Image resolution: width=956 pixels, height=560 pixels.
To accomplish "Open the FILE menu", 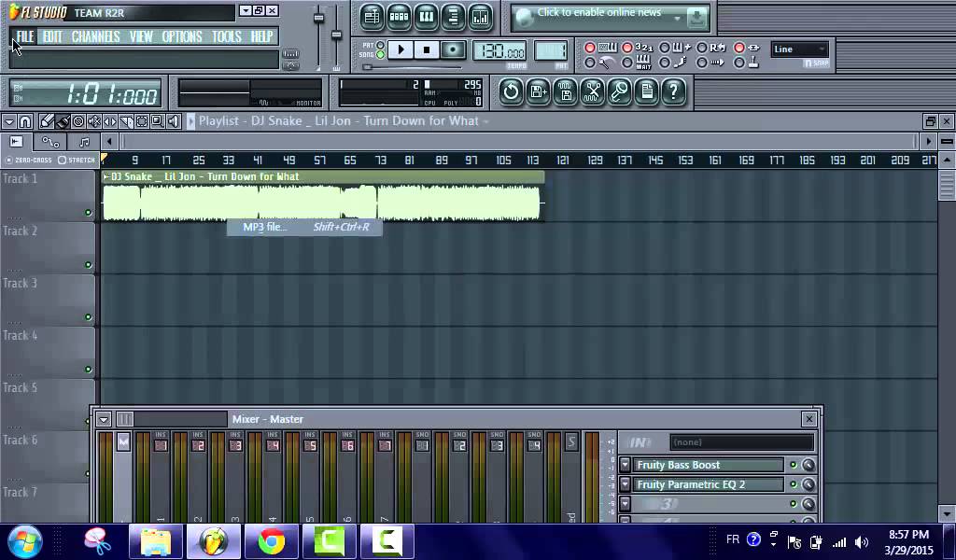I will (x=25, y=36).
